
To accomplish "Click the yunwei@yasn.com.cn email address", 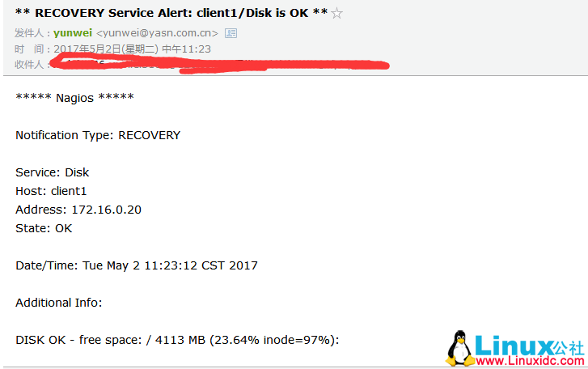I will 157,33.
